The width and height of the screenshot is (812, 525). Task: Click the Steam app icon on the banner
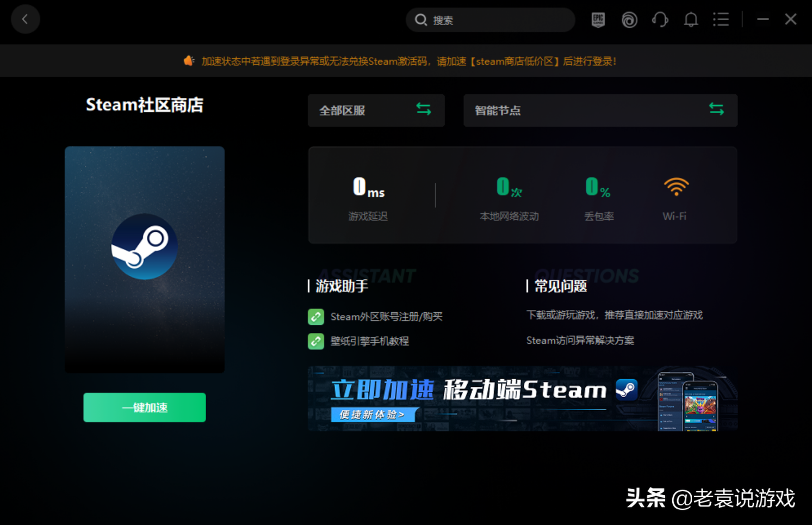click(x=627, y=390)
